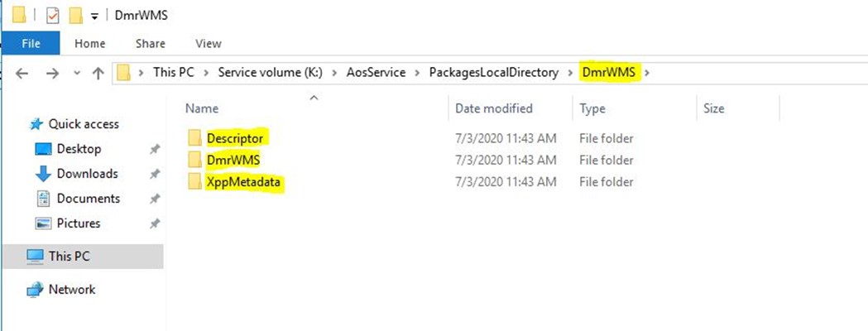Open the Properties quick access toolbar icon
This screenshot has height=331, width=868.
pyautogui.click(x=52, y=16)
